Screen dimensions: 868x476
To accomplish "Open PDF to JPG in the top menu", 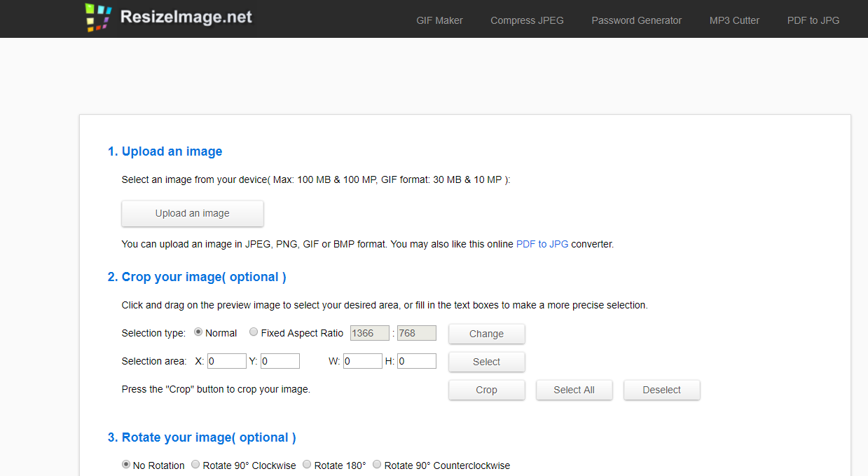I will coord(813,20).
